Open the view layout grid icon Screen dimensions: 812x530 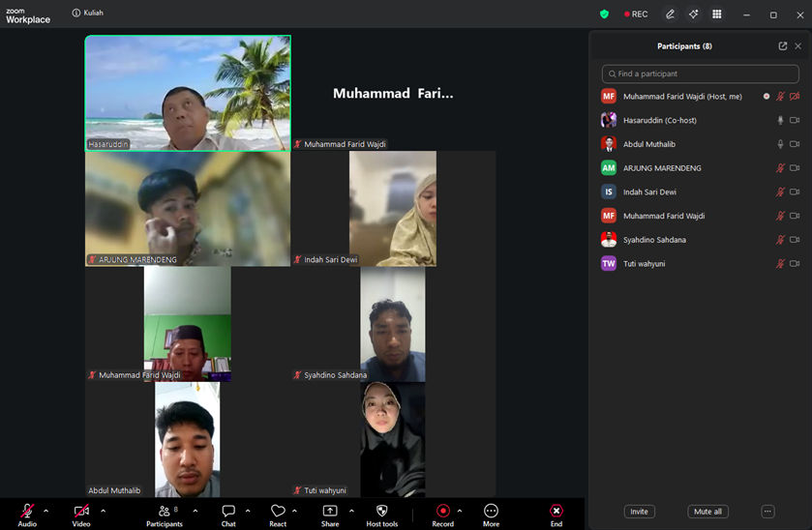[x=717, y=14]
